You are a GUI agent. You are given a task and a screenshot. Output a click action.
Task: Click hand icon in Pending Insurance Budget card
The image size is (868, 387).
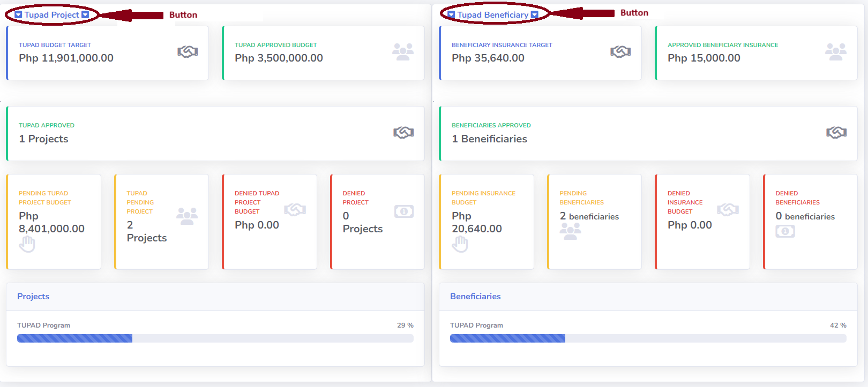coord(460,245)
